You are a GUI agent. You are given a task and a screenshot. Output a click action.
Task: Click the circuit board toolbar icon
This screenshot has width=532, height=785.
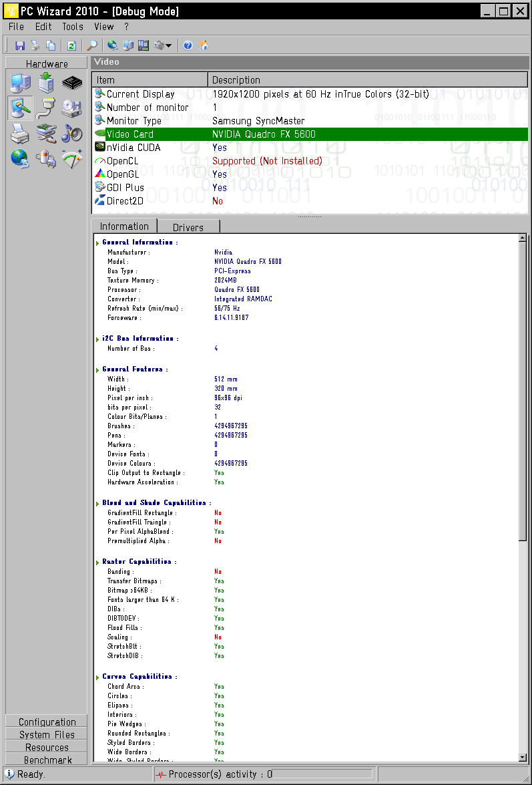[144, 45]
